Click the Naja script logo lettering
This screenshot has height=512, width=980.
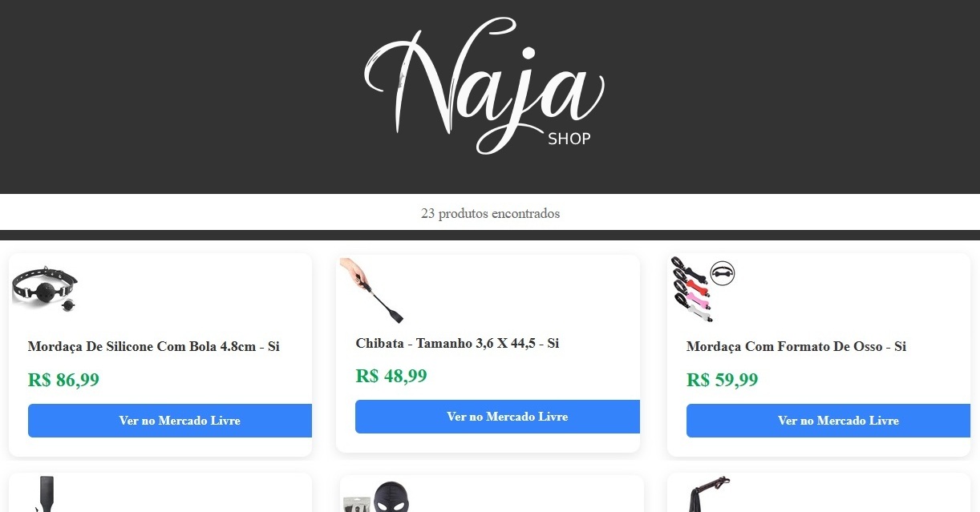click(484, 85)
